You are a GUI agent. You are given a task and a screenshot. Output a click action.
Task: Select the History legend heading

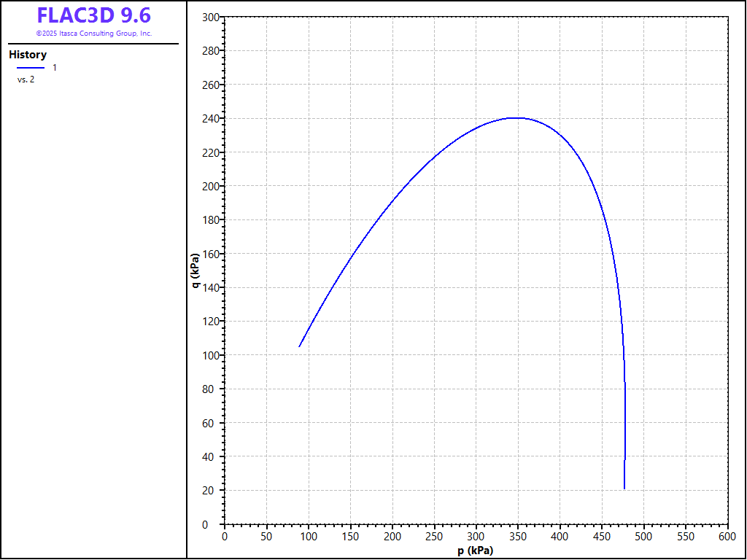click(x=28, y=55)
